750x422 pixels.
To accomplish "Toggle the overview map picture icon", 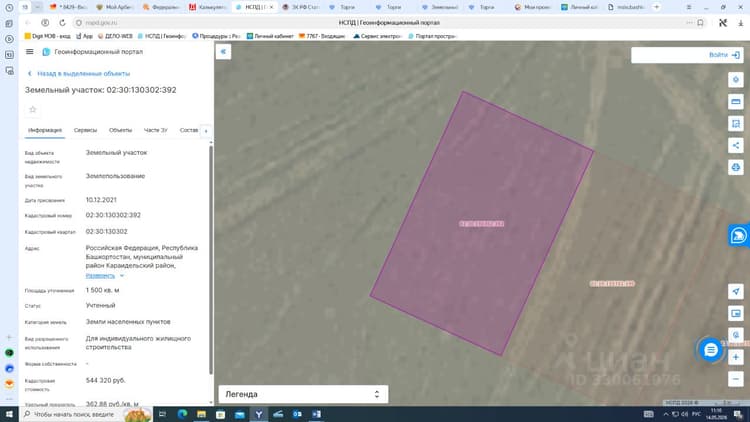I will (x=736, y=313).
